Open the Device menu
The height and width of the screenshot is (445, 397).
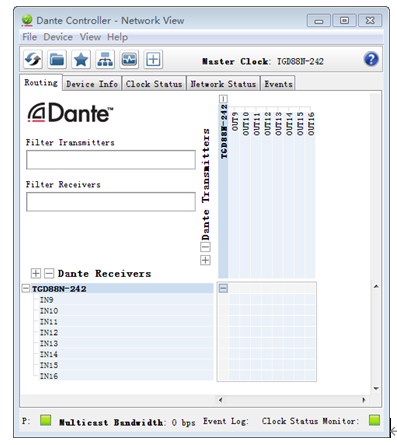58,37
